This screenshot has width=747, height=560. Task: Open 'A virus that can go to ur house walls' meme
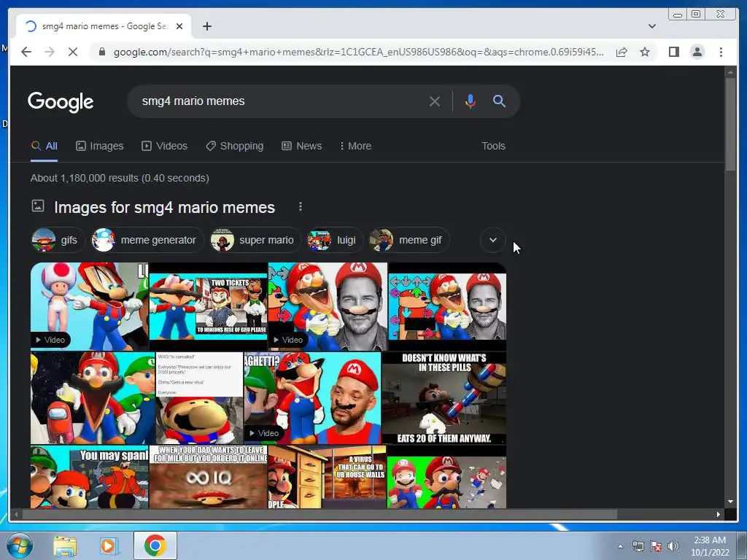[x=327, y=477]
